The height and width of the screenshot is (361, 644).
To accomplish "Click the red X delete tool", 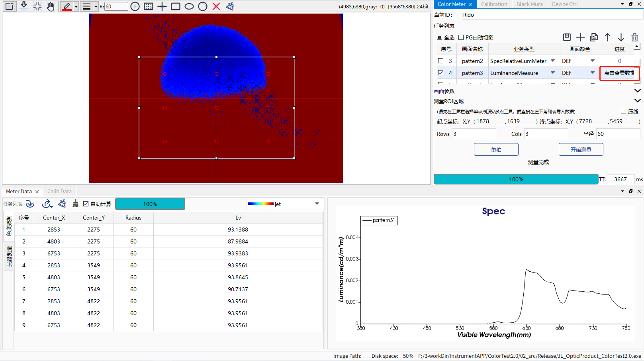I will click(x=216, y=6).
